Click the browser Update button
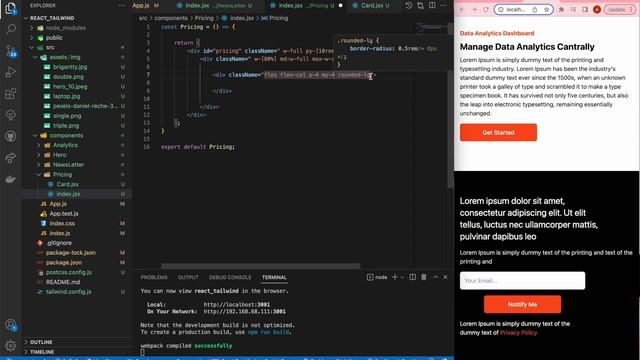The width and height of the screenshot is (640, 360). [620, 9]
